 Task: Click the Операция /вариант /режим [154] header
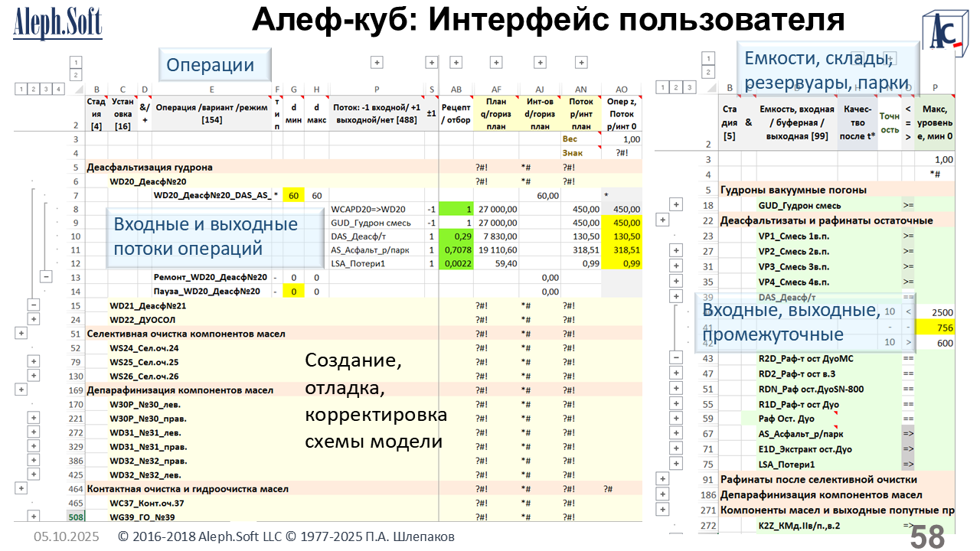(x=211, y=113)
